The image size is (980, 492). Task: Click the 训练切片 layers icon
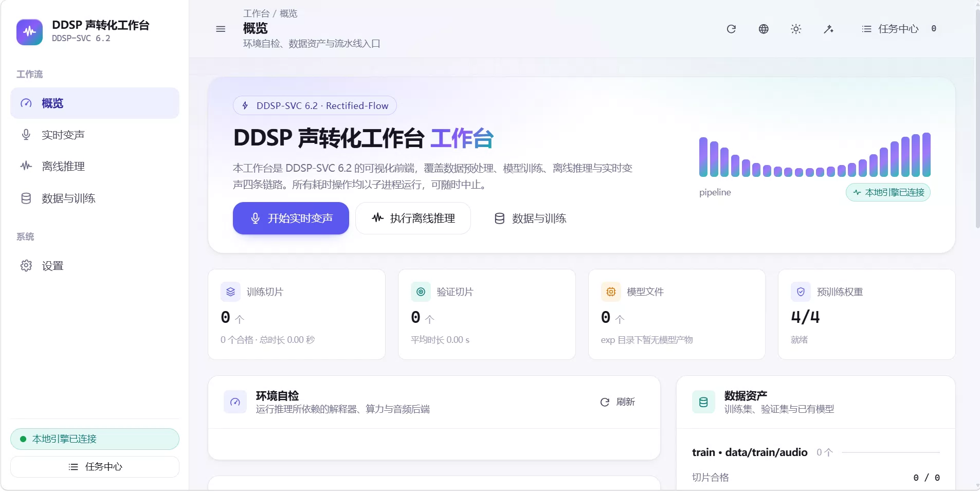(230, 291)
